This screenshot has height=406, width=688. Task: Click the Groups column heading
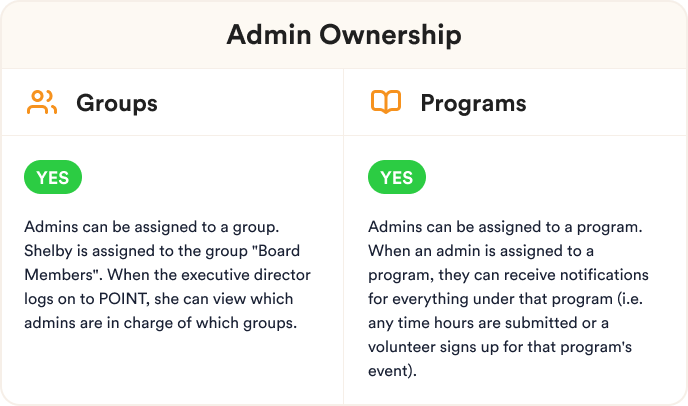117,104
